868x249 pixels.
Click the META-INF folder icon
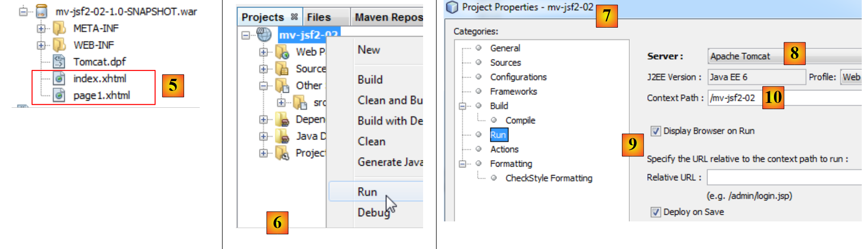pos(59,28)
